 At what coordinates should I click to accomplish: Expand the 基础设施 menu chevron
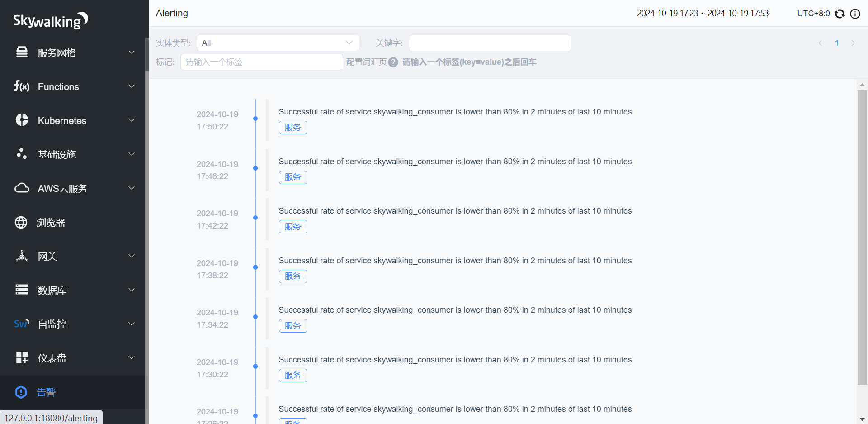pyautogui.click(x=132, y=154)
